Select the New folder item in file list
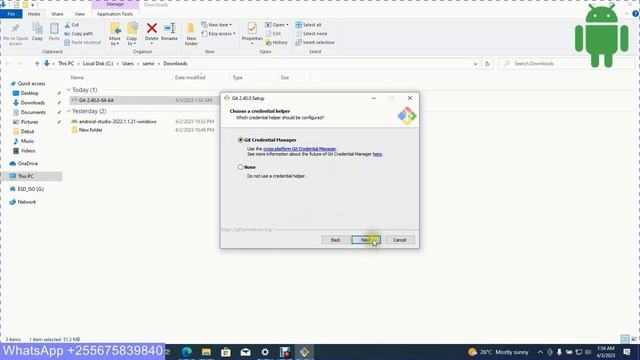 click(x=91, y=130)
